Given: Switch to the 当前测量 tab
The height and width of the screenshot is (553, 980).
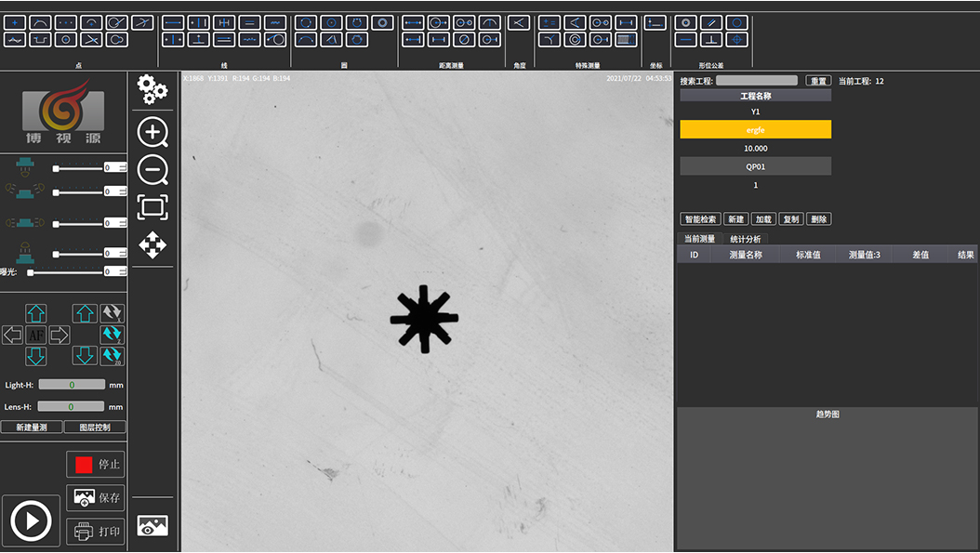Looking at the screenshot, I should 699,239.
